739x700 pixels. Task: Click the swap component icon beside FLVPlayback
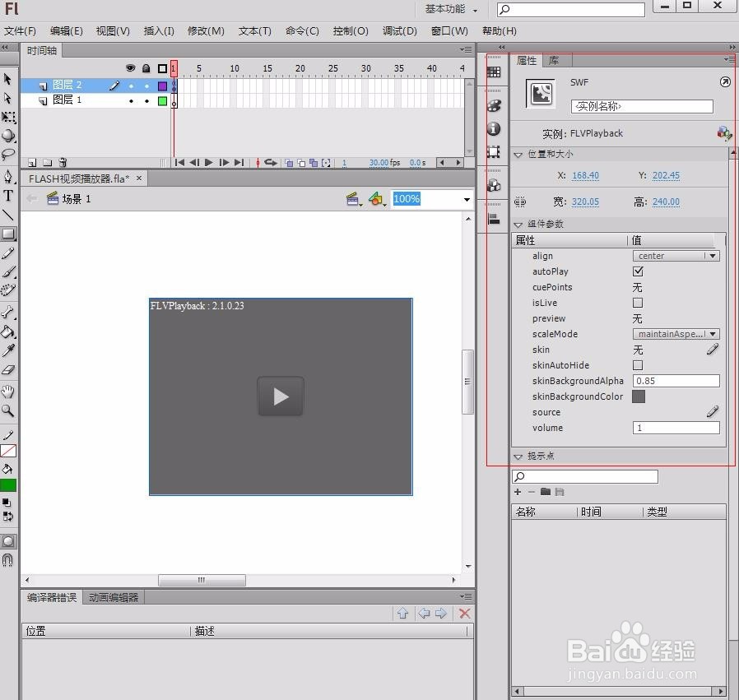(723, 133)
